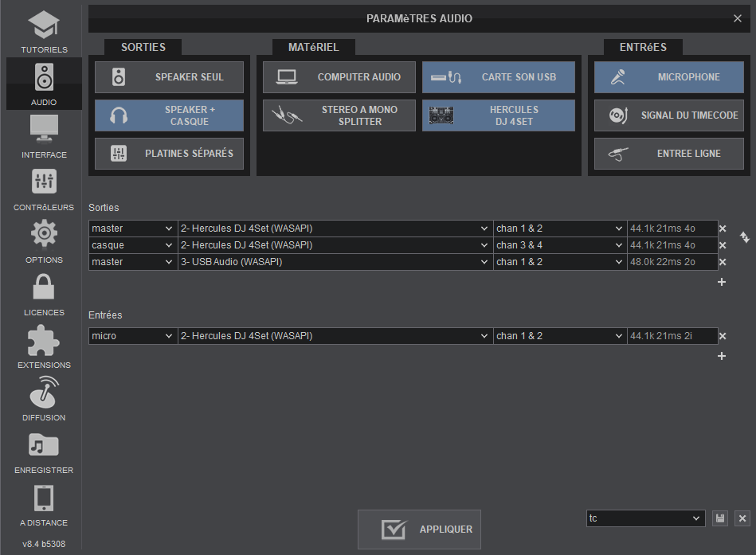Image resolution: width=756 pixels, height=555 pixels.
Task: Remove the master Hercules DJ 4Set output row
Action: point(723,229)
